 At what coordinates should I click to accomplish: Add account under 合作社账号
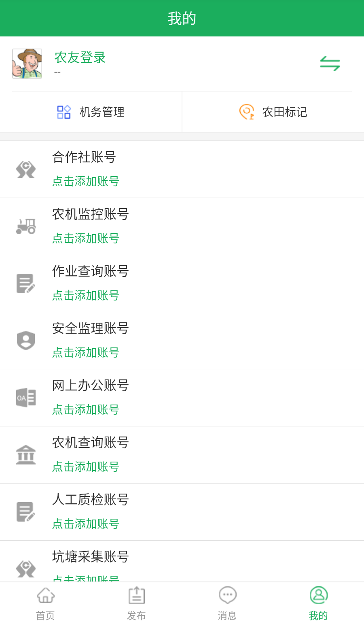pyautogui.click(x=86, y=181)
